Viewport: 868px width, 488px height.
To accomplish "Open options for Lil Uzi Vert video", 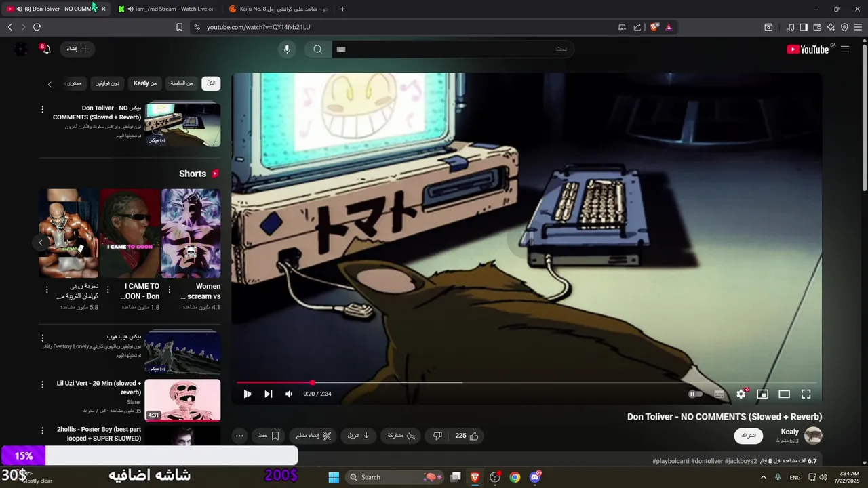I will point(42,384).
